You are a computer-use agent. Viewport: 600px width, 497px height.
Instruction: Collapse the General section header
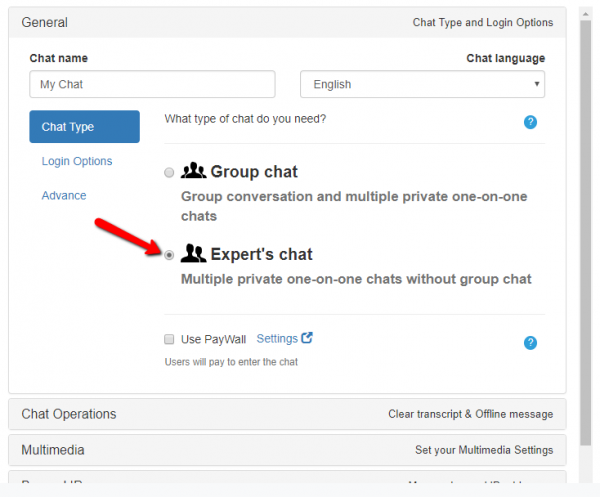point(287,22)
